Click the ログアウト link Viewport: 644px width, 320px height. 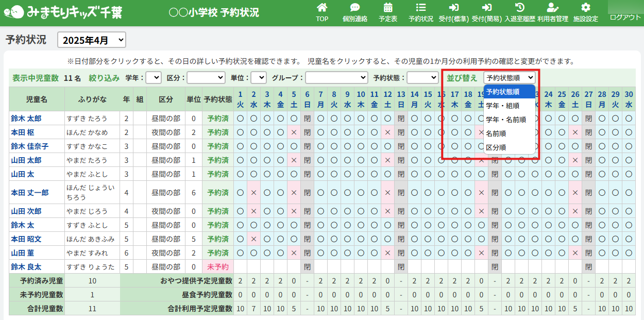pos(625,17)
